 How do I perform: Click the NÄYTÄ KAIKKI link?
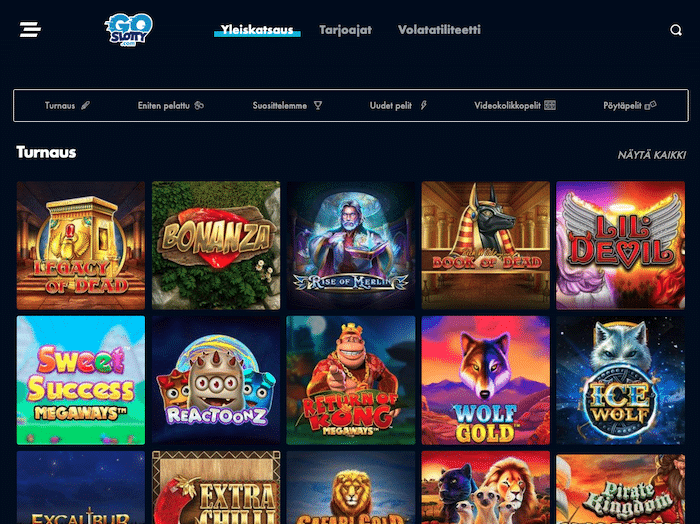click(652, 155)
